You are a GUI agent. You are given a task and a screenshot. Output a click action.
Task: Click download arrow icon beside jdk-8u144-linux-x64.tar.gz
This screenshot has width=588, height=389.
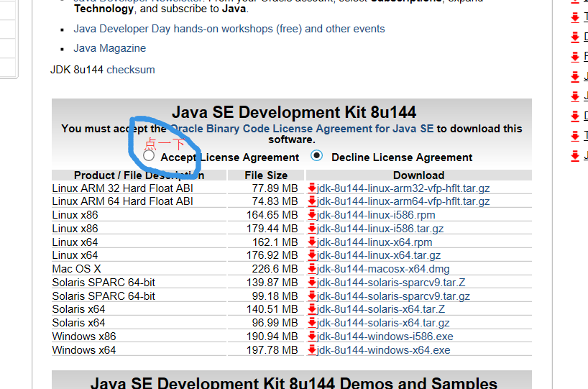tap(312, 255)
